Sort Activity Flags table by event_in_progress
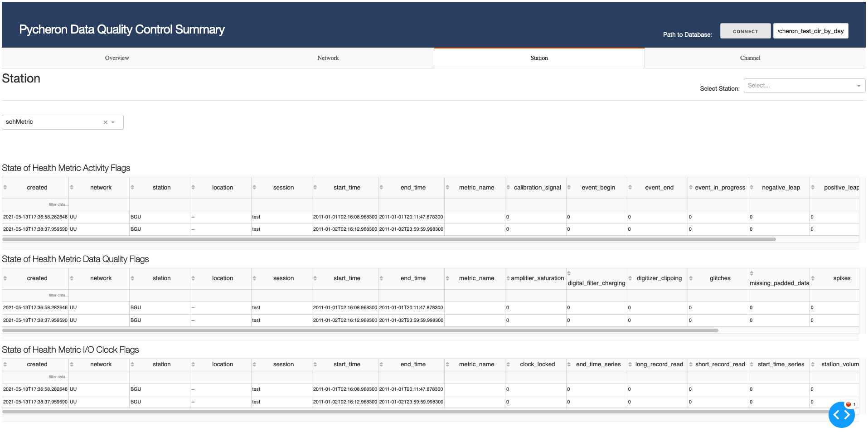868x442 pixels. 691,187
